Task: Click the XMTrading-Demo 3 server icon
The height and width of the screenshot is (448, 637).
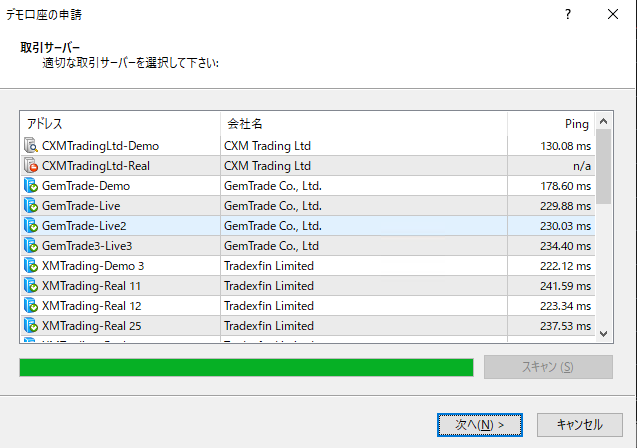Action: tap(31, 265)
